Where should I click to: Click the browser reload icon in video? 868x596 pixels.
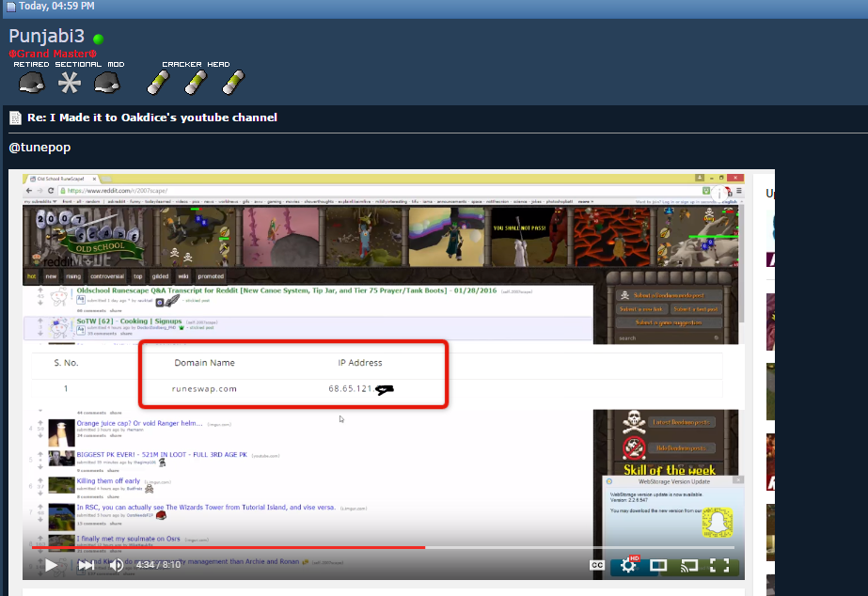tap(51, 191)
